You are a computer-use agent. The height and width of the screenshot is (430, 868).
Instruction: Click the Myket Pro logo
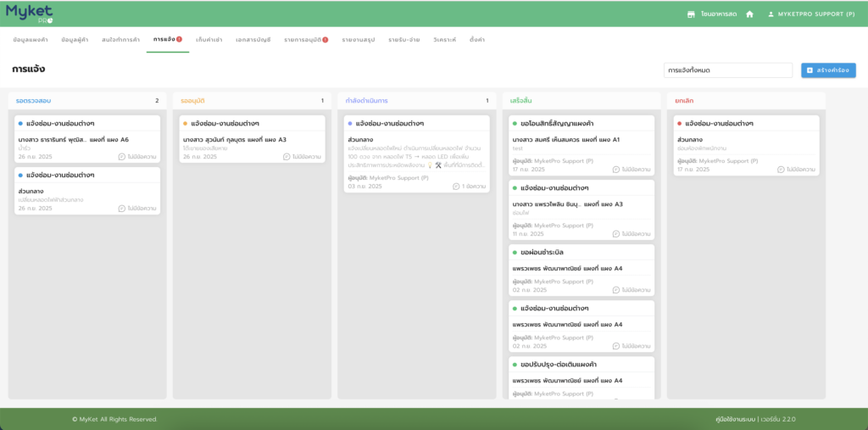tap(30, 13)
